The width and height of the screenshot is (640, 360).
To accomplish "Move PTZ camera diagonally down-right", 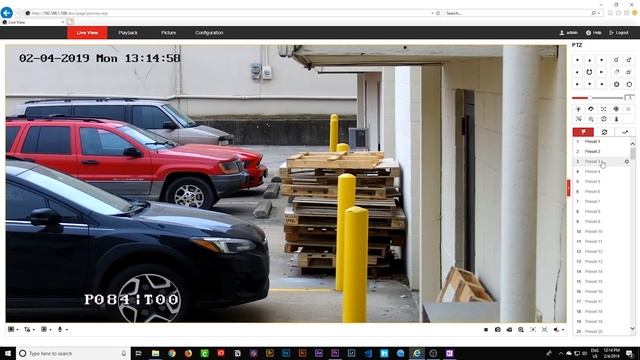I will coord(602,84).
